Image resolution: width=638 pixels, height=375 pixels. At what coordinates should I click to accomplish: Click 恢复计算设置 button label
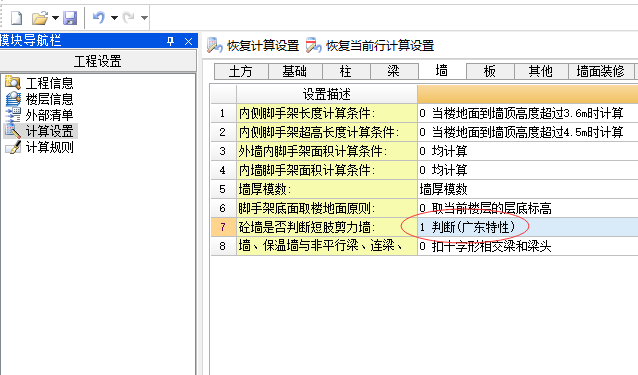[x=263, y=46]
